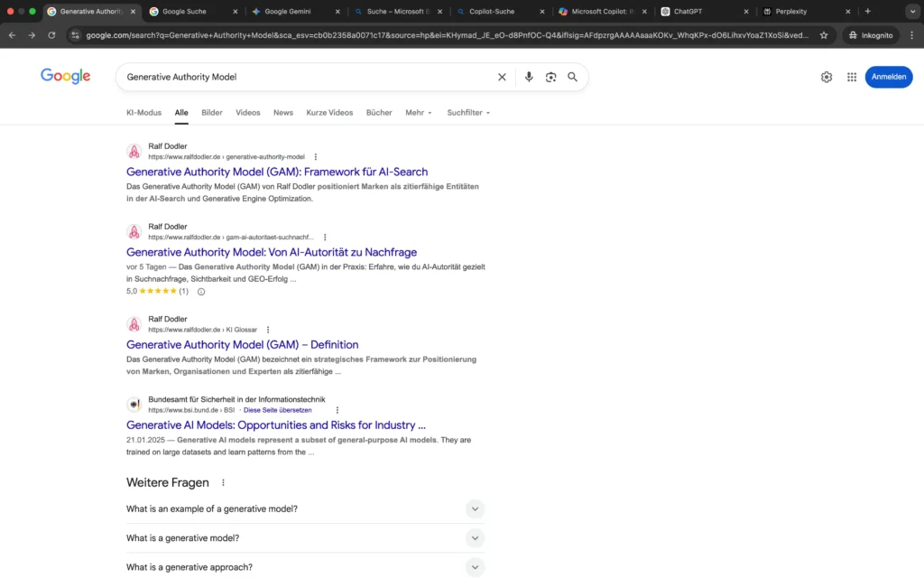Viewport: 924px width, 578px height.
Task: Click the search magnifier icon
Action: click(572, 77)
